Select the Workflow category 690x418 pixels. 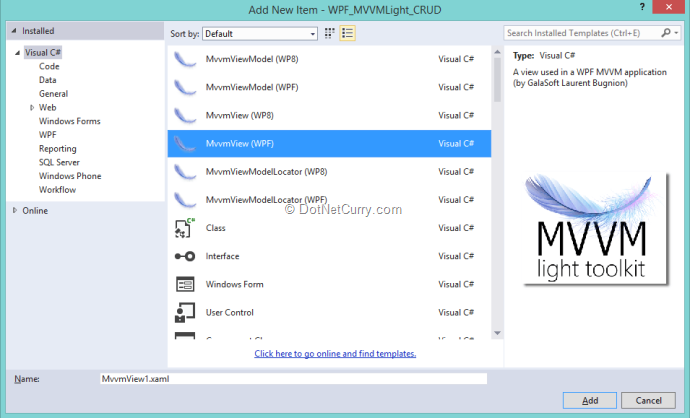click(x=57, y=190)
